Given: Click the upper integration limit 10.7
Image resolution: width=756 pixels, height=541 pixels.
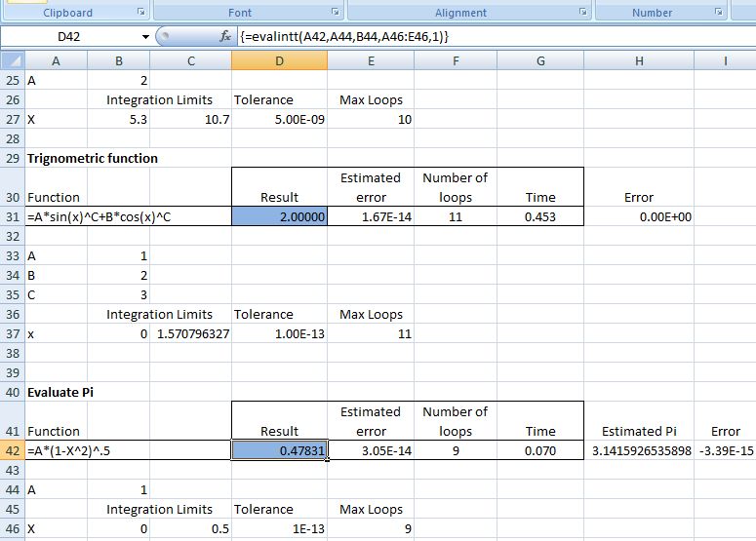Looking at the screenshot, I should point(191,119).
